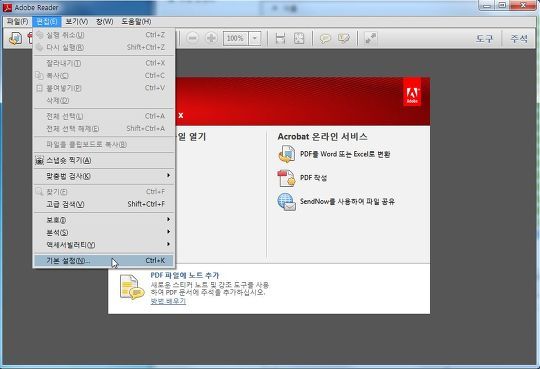Click the PDF 파일에 노트 추가 heading
This screenshot has width=540, height=369.
(185, 275)
